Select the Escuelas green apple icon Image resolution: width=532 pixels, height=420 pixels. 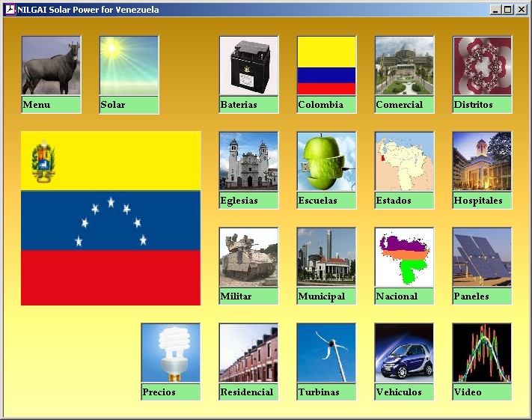point(326,161)
